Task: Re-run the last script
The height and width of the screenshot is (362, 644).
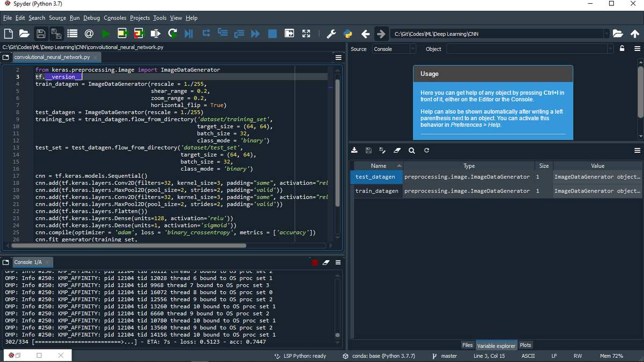Action: (172, 33)
